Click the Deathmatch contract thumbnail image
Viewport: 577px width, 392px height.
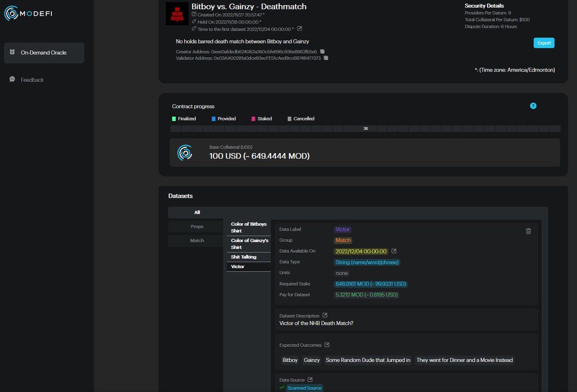point(177,13)
